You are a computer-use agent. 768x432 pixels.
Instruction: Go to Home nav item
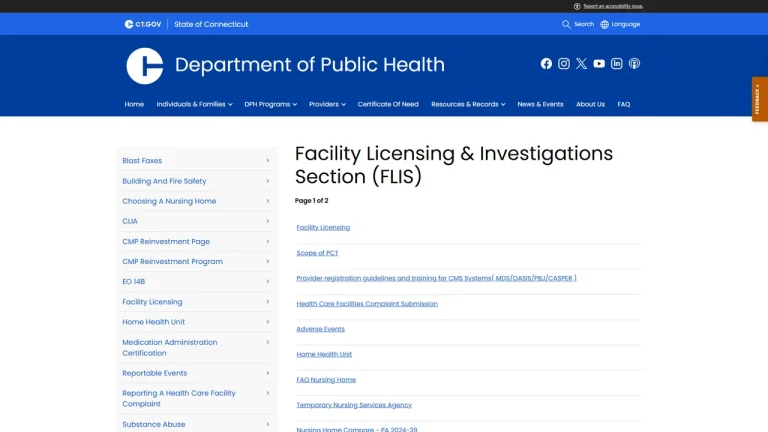coord(134,104)
